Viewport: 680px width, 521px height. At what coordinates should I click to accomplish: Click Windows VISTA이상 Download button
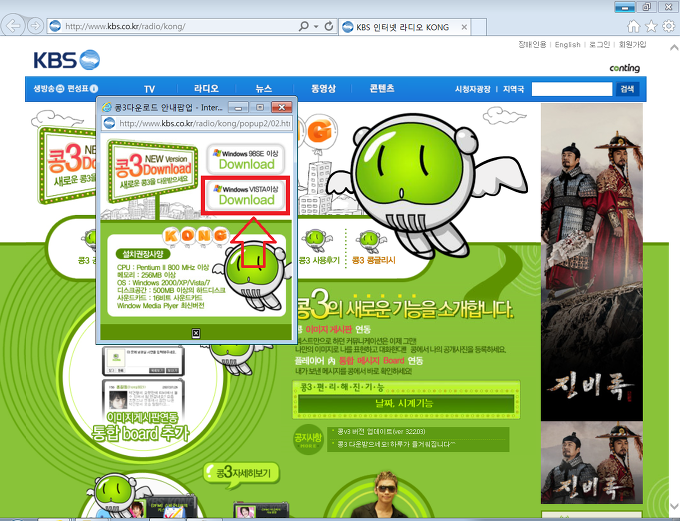click(246, 195)
